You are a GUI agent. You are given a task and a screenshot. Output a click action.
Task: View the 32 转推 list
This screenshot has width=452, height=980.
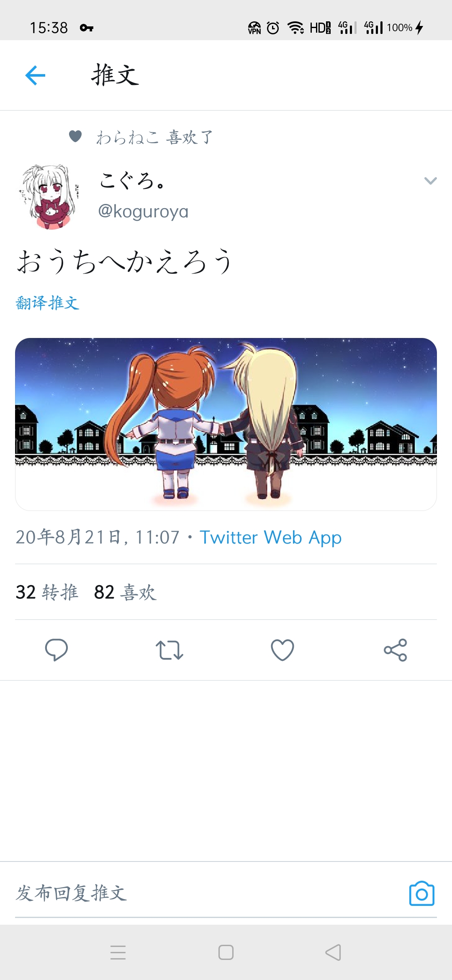(47, 592)
